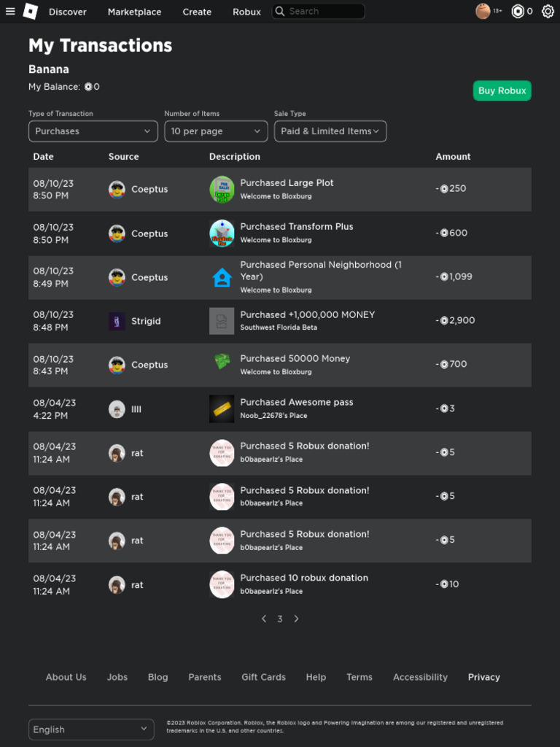Click the Strigid avatar icon

[117, 321]
